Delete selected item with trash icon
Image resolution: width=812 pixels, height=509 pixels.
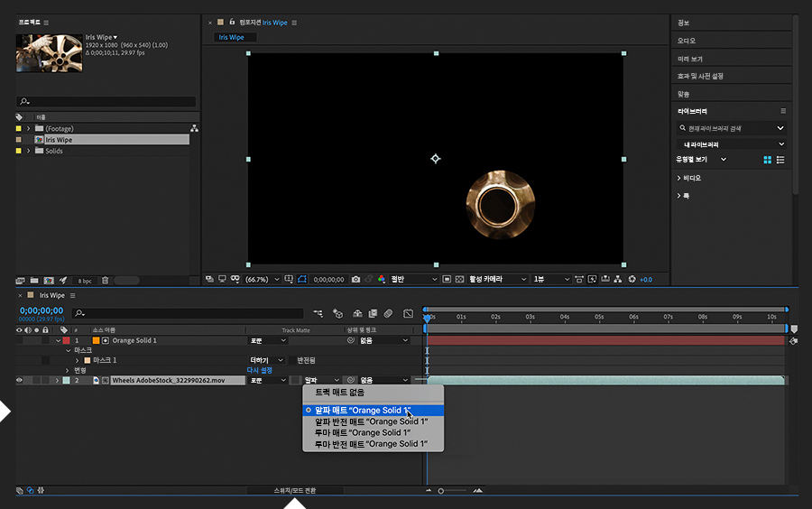(x=106, y=281)
